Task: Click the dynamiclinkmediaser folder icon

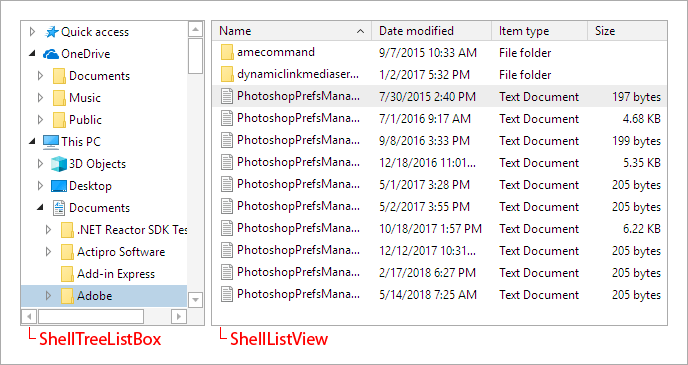Action: 227,75
